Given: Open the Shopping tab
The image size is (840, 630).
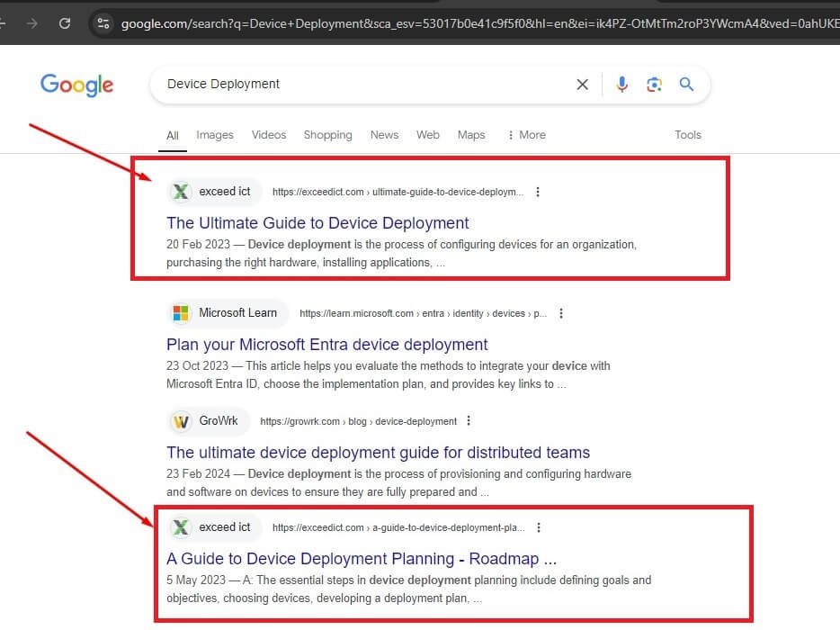Looking at the screenshot, I should (x=328, y=135).
